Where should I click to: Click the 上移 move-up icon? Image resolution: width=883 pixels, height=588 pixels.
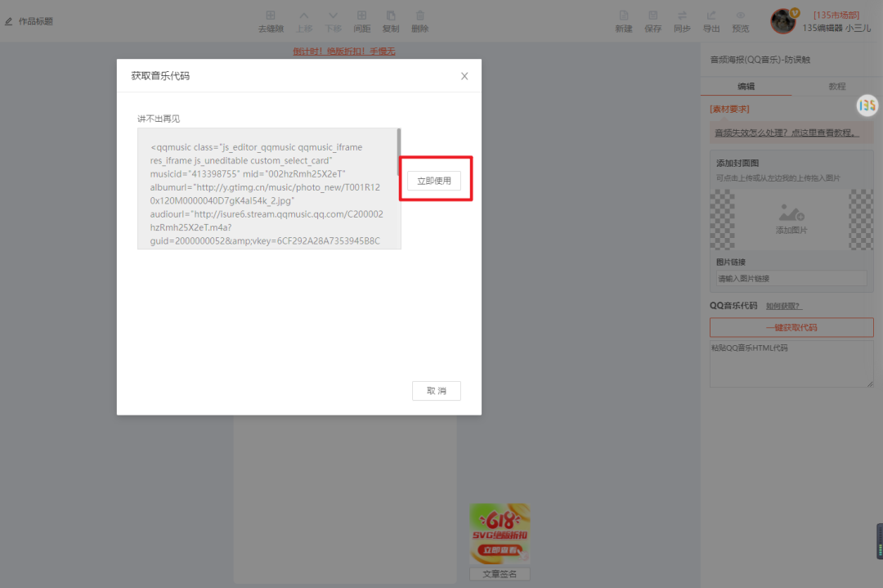click(304, 21)
